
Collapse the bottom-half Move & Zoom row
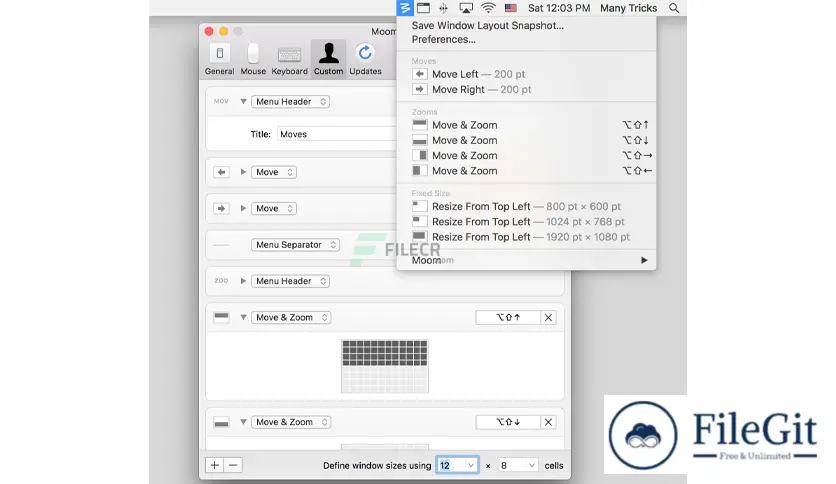[243, 422]
